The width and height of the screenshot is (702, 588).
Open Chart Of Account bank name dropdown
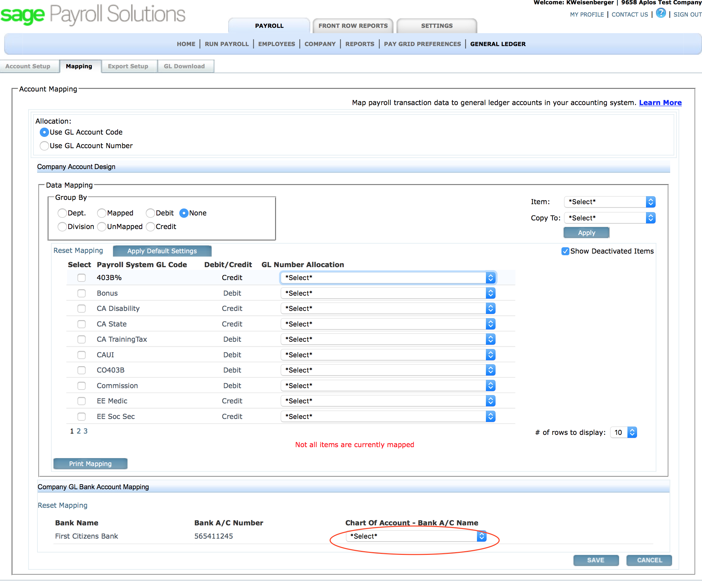pos(416,537)
